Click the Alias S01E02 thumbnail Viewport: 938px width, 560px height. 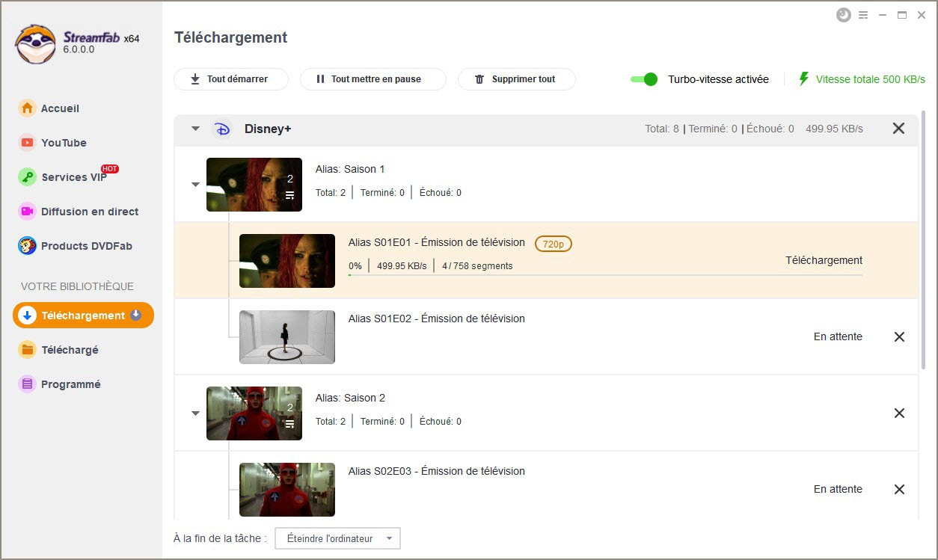pyautogui.click(x=287, y=337)
